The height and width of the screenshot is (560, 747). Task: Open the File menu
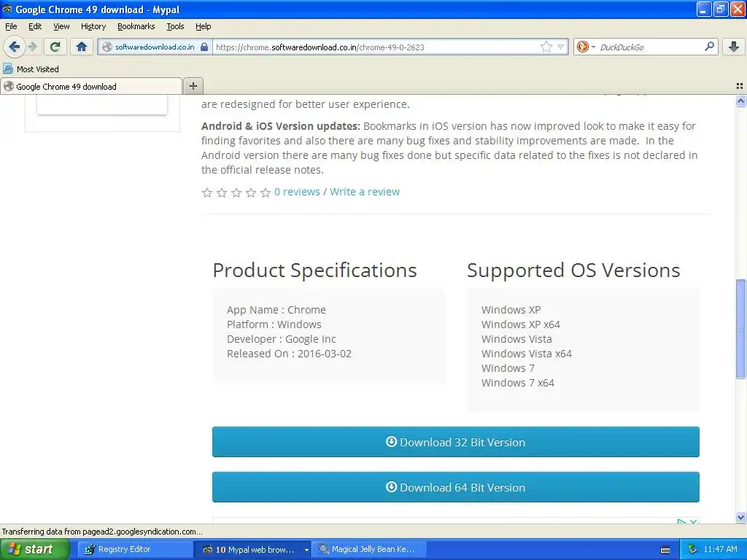click(x=11, y=26)
